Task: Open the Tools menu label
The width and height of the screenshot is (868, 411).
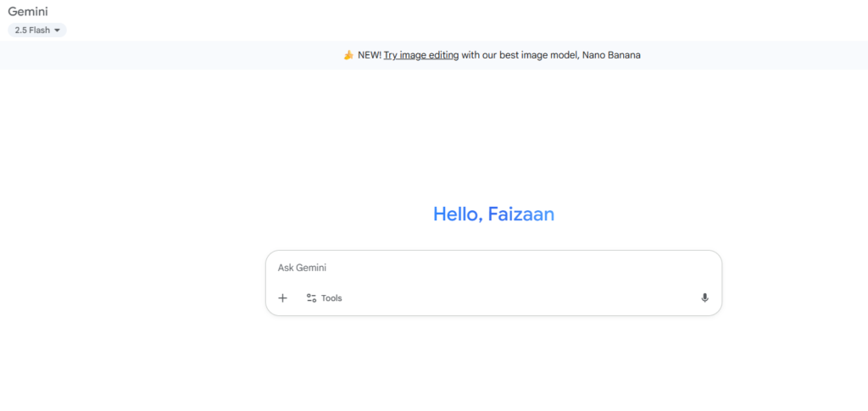Action: coord(331,298)
